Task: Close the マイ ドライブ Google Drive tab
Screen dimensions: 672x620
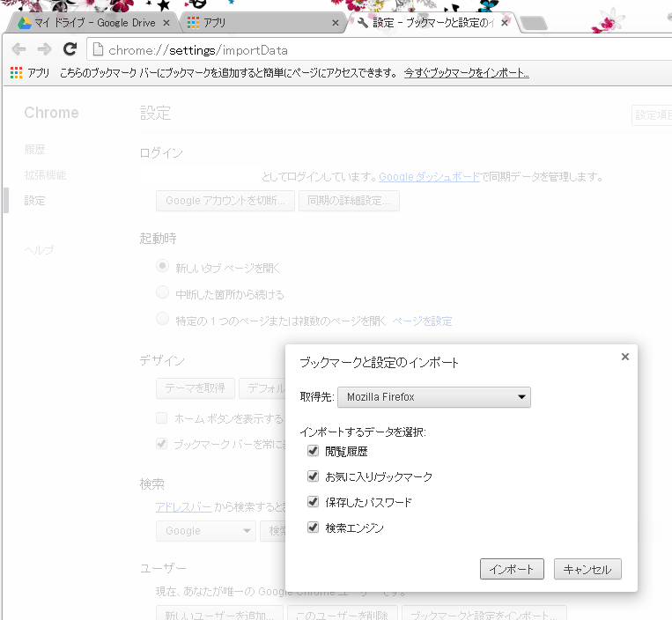Action: 166,23
